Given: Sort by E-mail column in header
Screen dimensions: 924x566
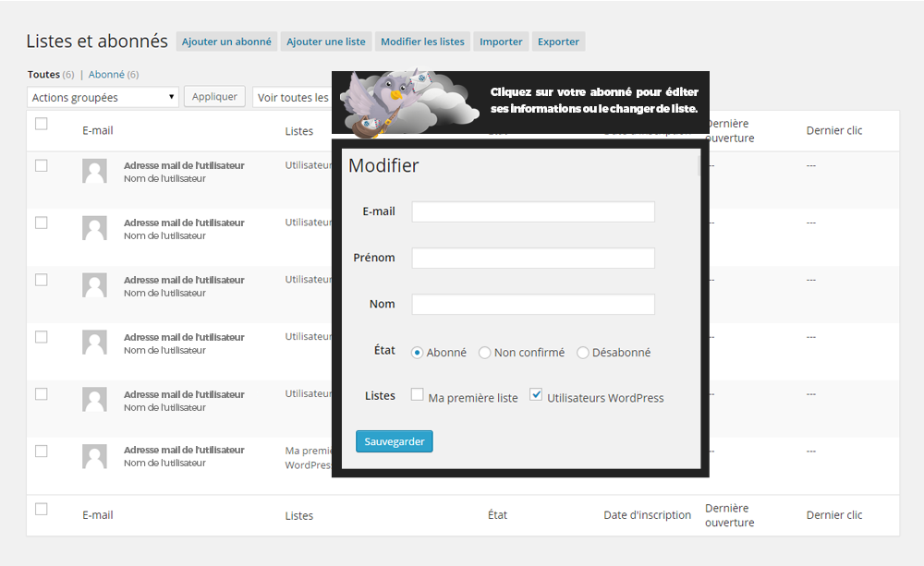Looking at the screenshot, I should click(98, 131).
